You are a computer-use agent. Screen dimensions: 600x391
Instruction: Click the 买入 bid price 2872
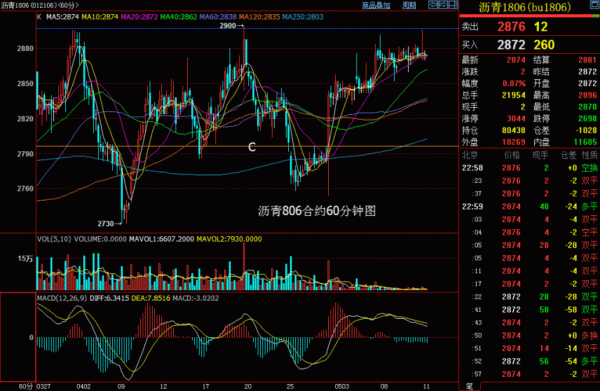pyautogui.click(x=511, y=45)
